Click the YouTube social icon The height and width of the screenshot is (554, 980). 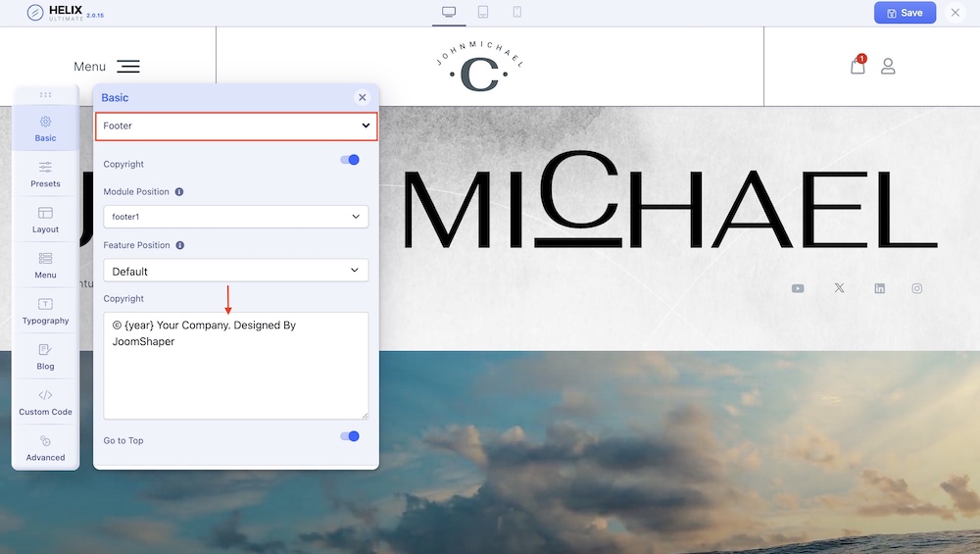pos(798,288)
